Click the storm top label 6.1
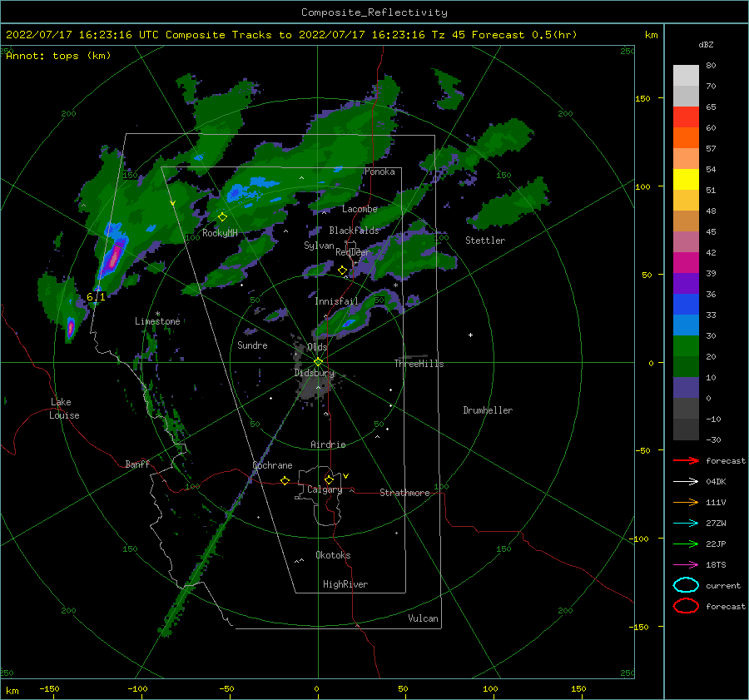Viewport: 749px width, 700px height. (x=96, y=296)
